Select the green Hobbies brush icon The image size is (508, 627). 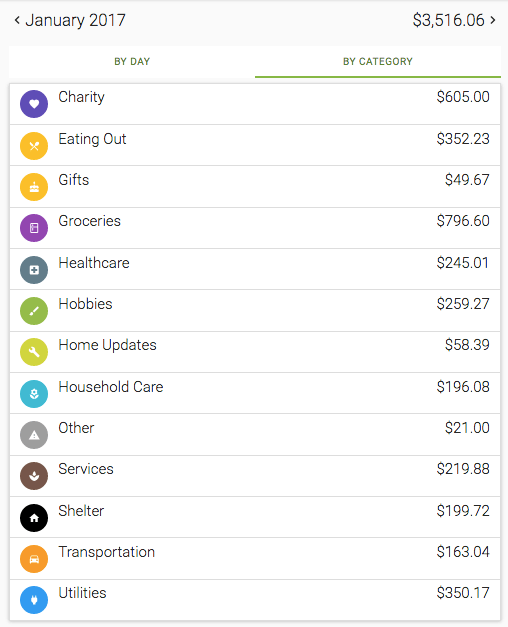point(34,311)
